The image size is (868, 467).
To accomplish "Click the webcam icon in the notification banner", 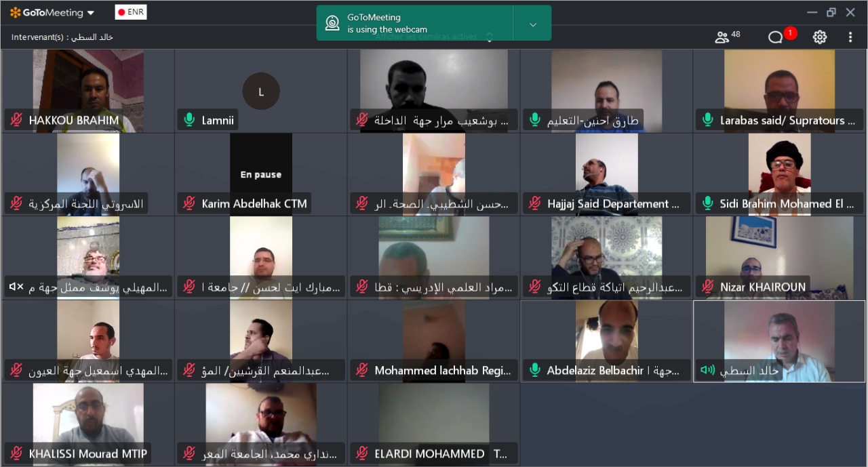I will (x=332, y=23).
